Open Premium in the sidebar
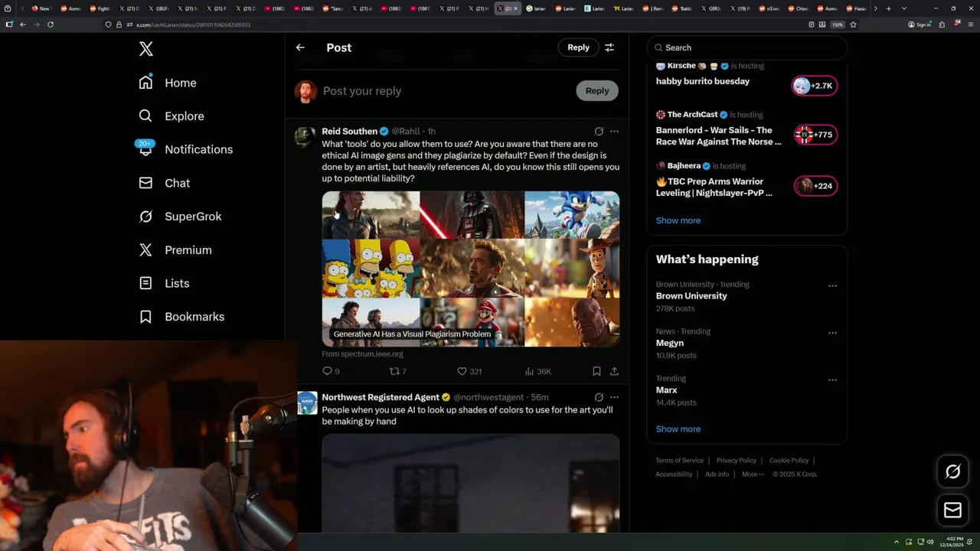 (x=175, y=250)
